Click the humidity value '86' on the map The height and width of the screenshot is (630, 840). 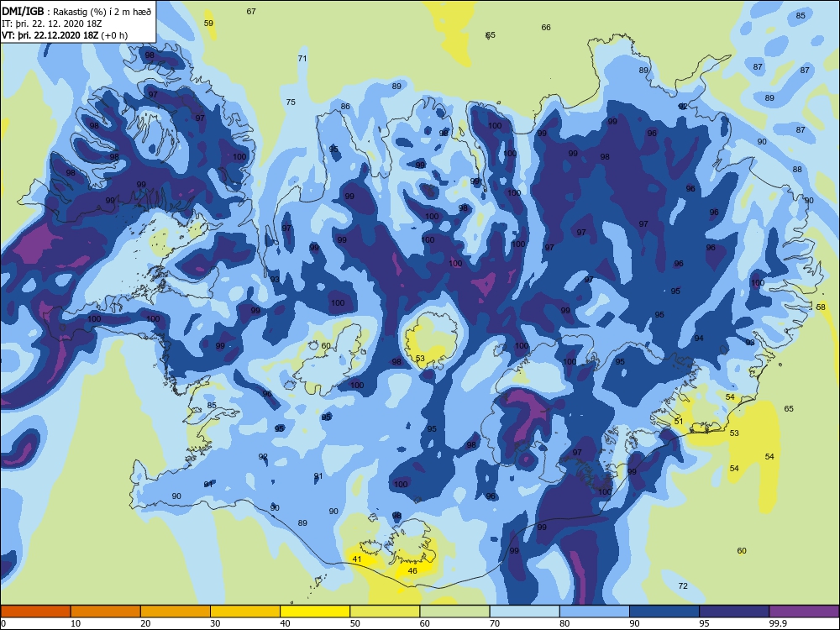tap(345, 107)
